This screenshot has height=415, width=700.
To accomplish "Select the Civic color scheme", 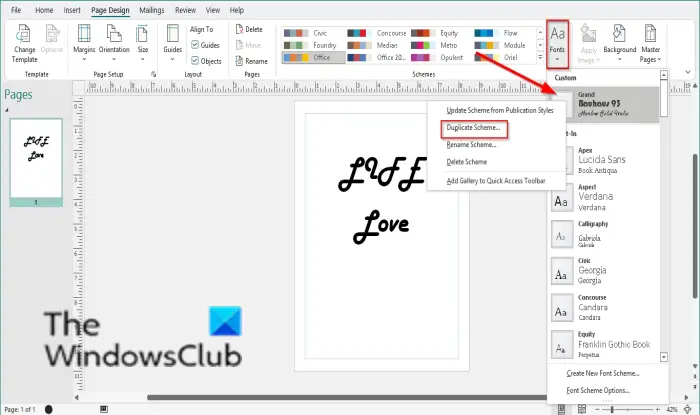I will tap(312, 33).
